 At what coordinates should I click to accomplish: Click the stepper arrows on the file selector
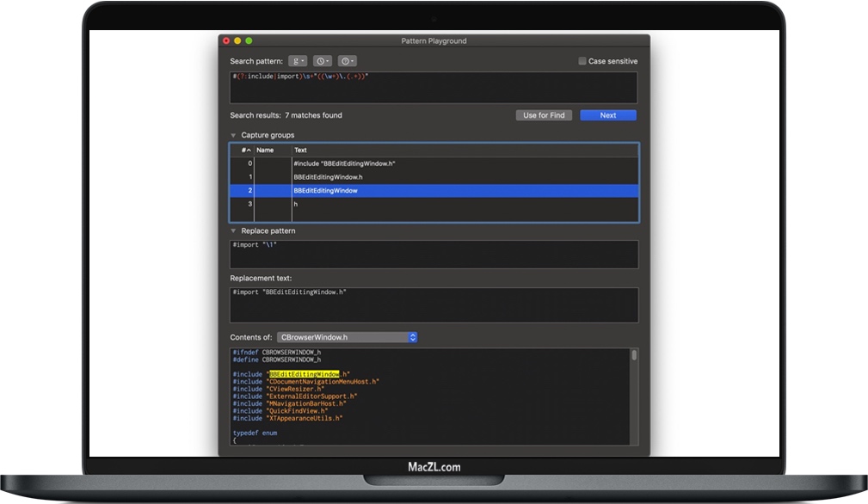[412, 337]
